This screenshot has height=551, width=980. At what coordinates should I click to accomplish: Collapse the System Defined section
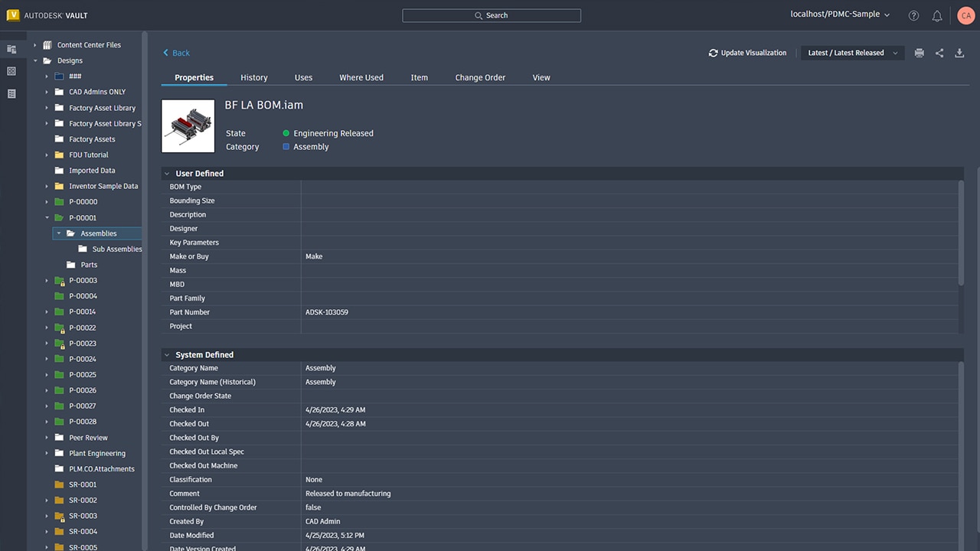point(167,355)
